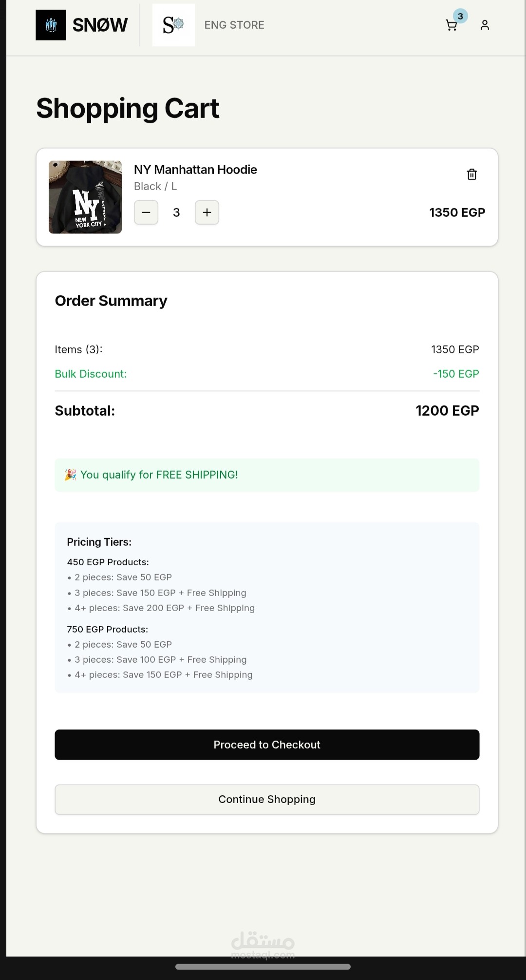Decrease hoodie quantity with minus button
Image resolution: width=526 pixels, height=980 pixels.
pos(146,212)
